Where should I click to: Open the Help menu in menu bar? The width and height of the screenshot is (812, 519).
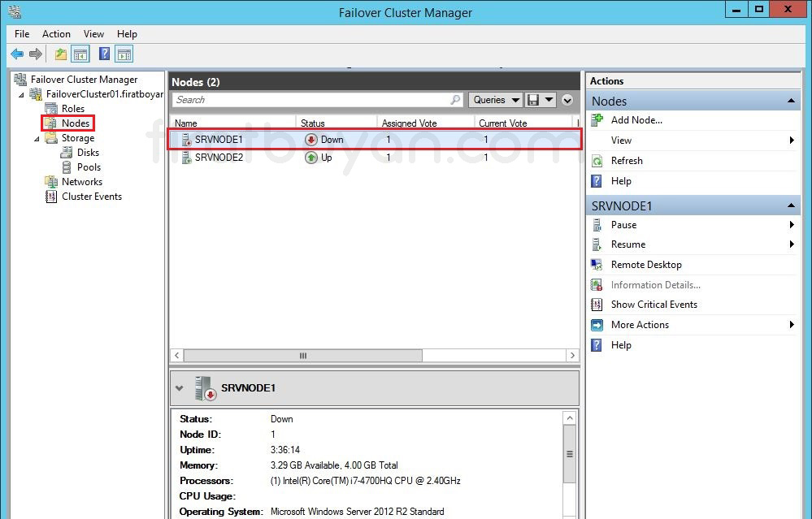coord(127,34)
